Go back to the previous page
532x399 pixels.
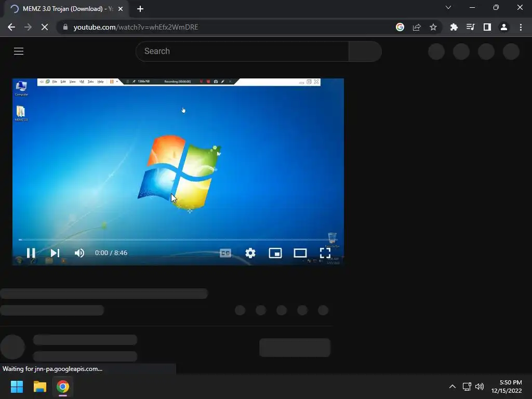click(x=11, y=27)
